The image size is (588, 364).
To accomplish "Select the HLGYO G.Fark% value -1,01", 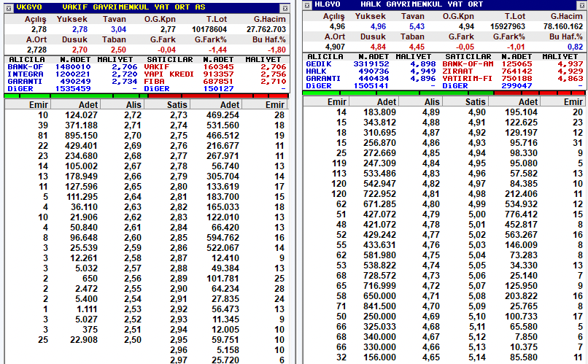I will point(515,47).
